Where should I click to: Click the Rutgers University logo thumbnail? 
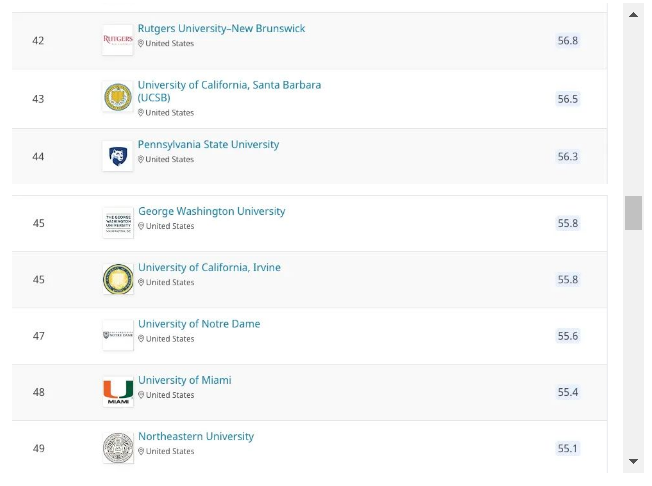pos(118,40)
